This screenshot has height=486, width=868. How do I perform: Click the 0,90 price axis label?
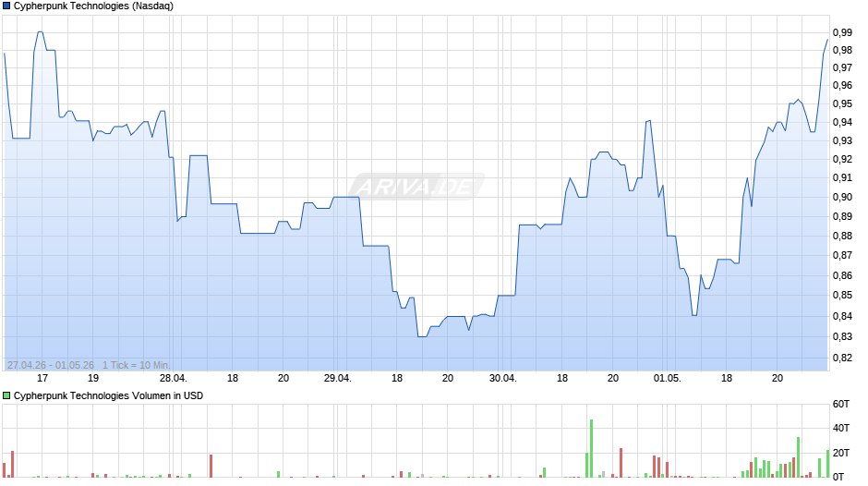pyautogui.click(x=842, y=198)
